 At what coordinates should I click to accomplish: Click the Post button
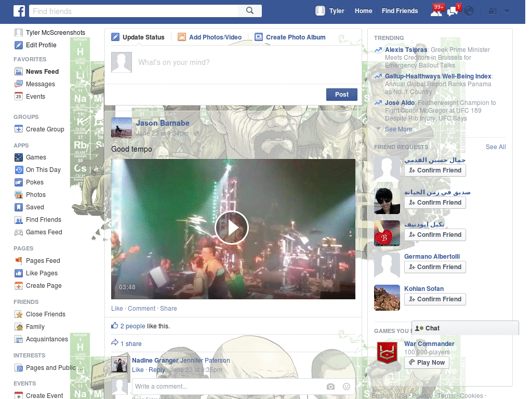pyautogui.click(x=342, y=95)
